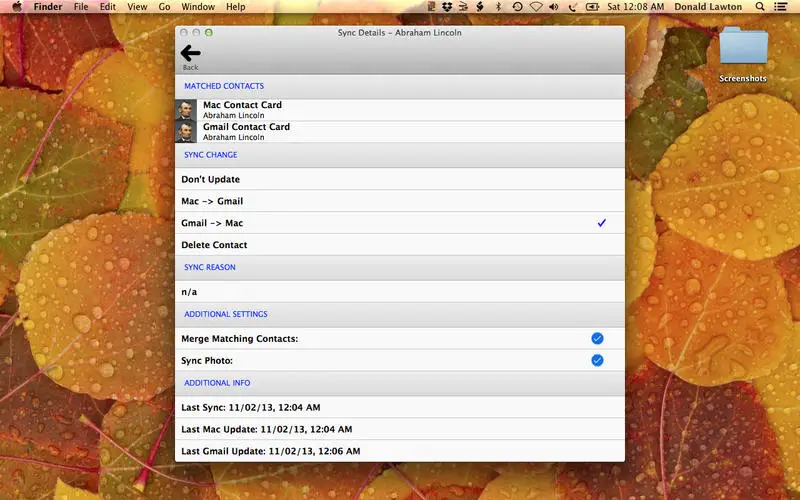
Task: Click Last Gmail Update: 11/02/13 row
Action: [x=399, y=451]
